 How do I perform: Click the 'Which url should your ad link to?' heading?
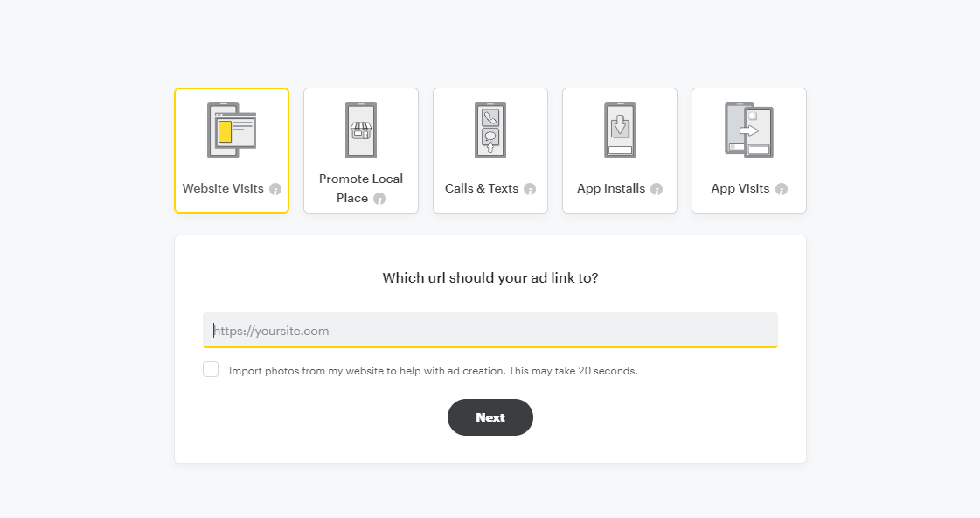point(490,277)
